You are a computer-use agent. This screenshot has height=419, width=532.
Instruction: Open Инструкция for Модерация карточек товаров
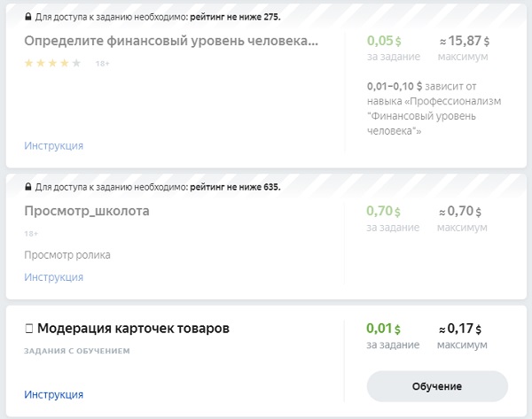[x=53, y=394]
